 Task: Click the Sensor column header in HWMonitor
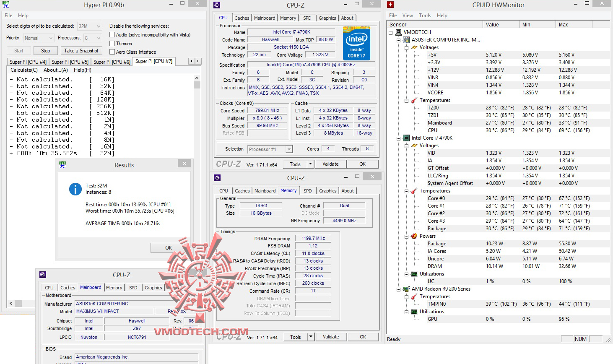point(435,24)
